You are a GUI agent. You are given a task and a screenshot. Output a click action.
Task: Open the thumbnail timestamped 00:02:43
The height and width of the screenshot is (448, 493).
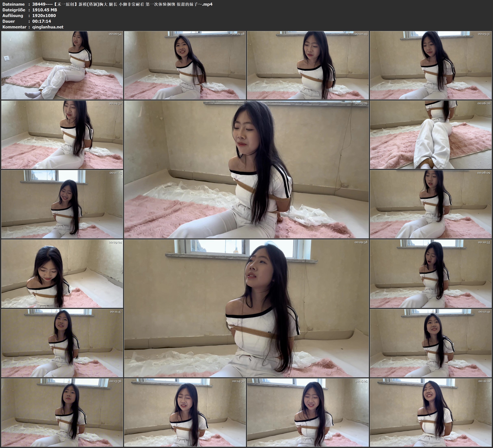308,65
